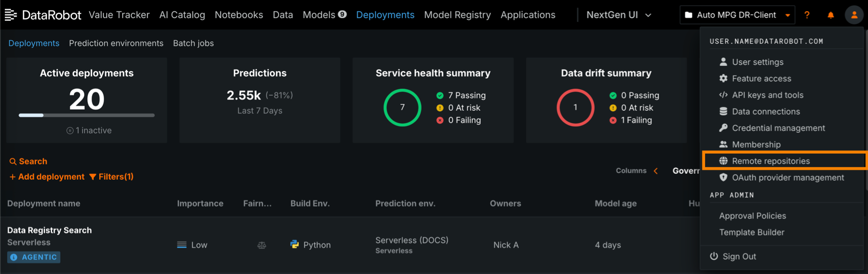Open the help question mark icon
This screenshot has width=868, height=274.
coord(807,15)
